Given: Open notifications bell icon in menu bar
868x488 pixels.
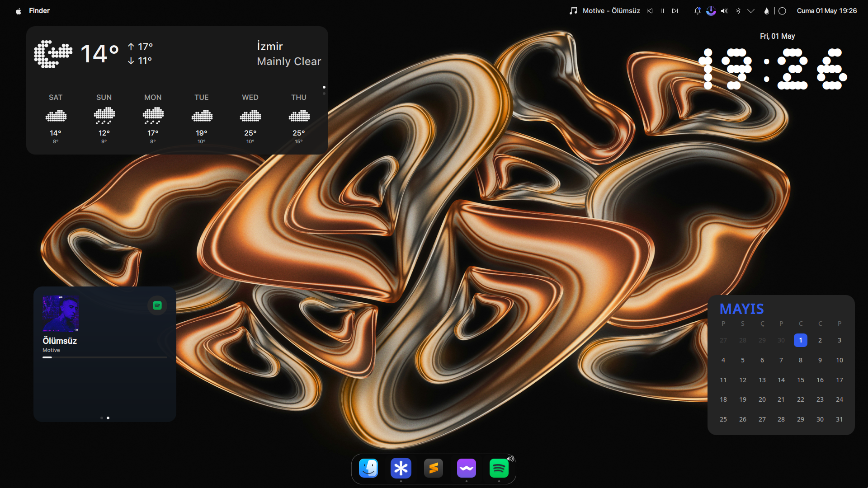Looking at the screenshot, I should coord(698,11).
